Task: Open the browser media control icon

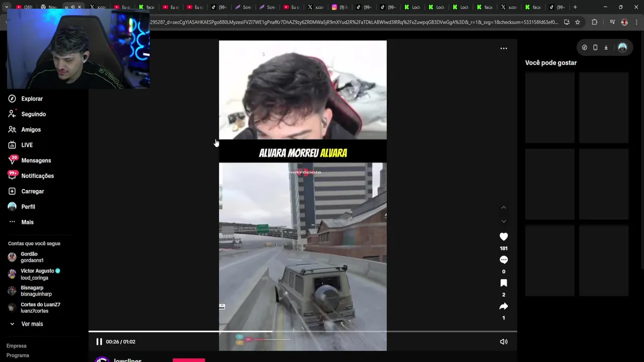Action: click(612, 22)
